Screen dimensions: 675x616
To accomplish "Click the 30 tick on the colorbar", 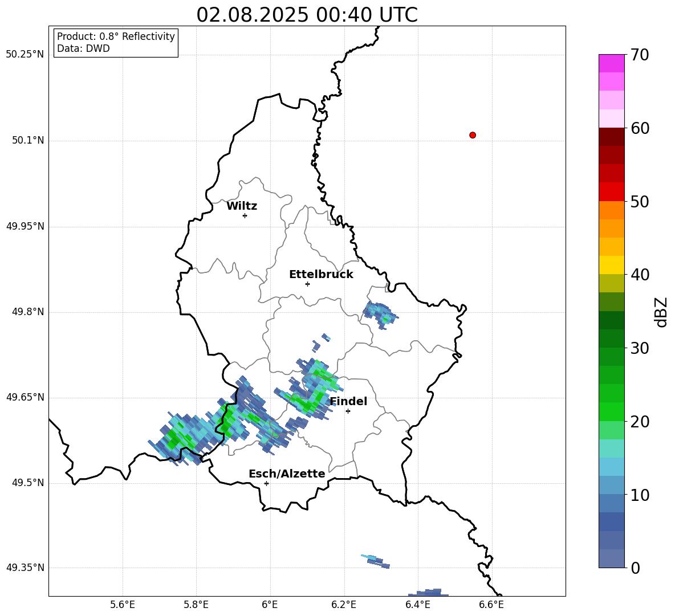I will pyautogui.click(x=640, y=348).
